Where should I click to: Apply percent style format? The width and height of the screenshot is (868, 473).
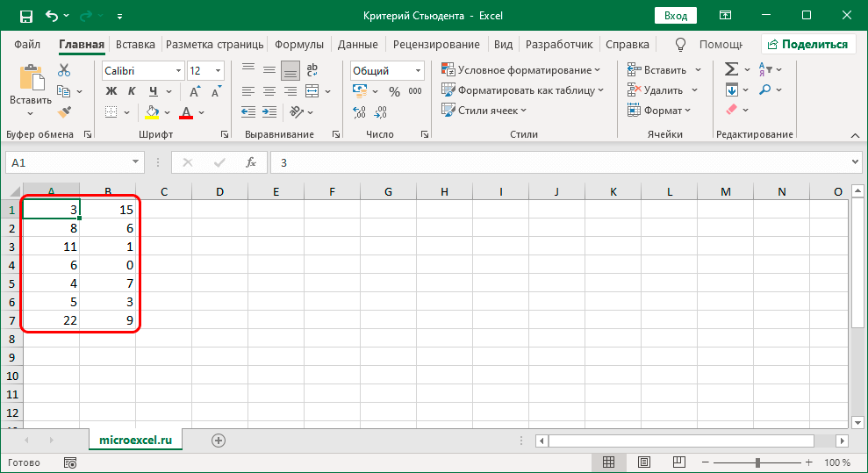pyautogui.click(x=394, y=91)
